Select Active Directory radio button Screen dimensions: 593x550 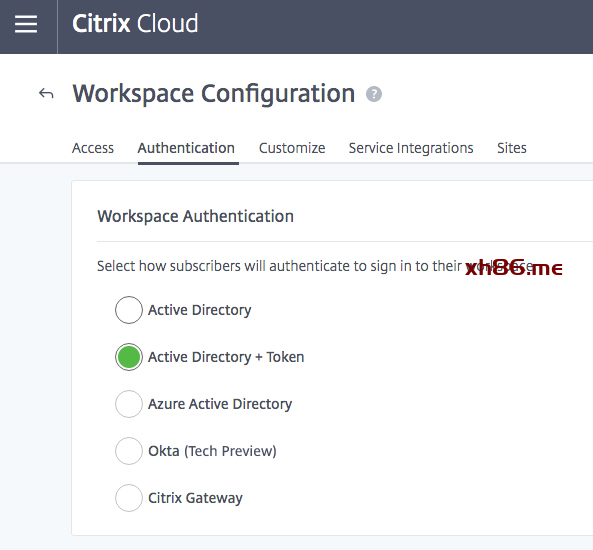coord(129,310)
